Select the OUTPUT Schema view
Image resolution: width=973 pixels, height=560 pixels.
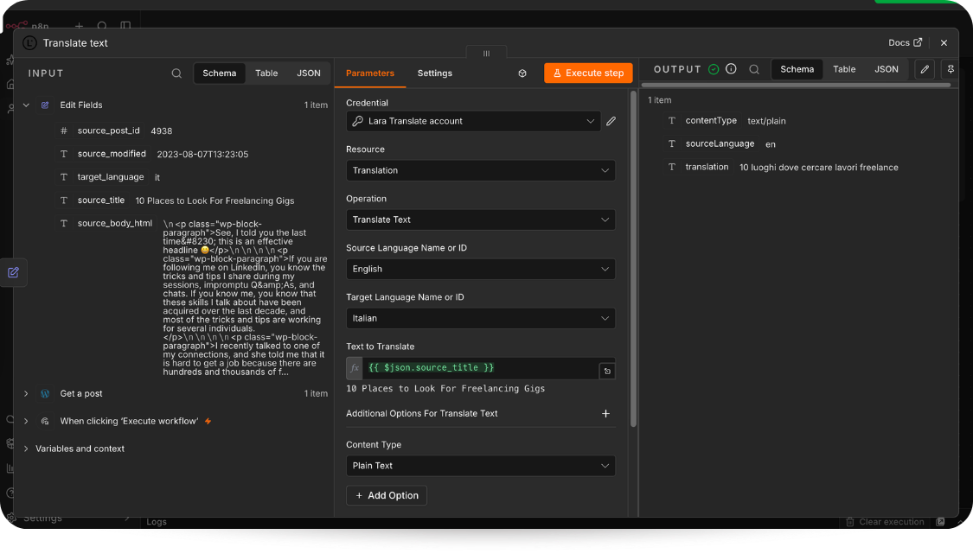point(797,69)
